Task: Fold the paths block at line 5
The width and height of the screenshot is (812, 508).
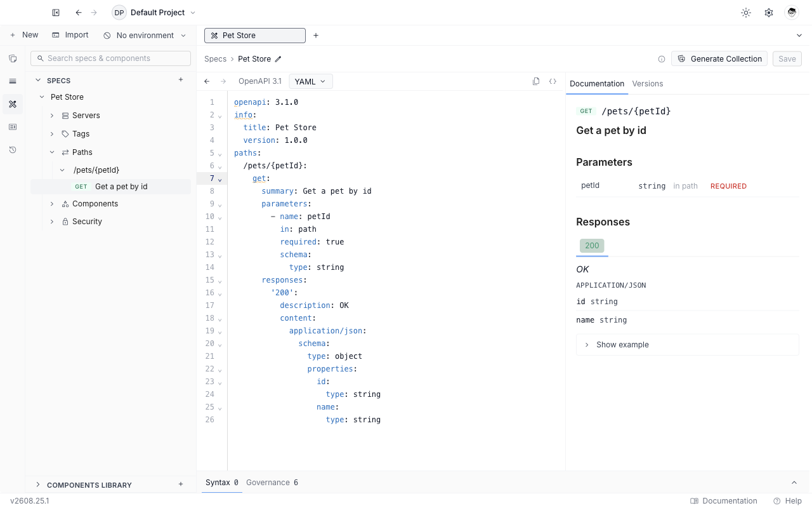Action: [x=220, y=154]
